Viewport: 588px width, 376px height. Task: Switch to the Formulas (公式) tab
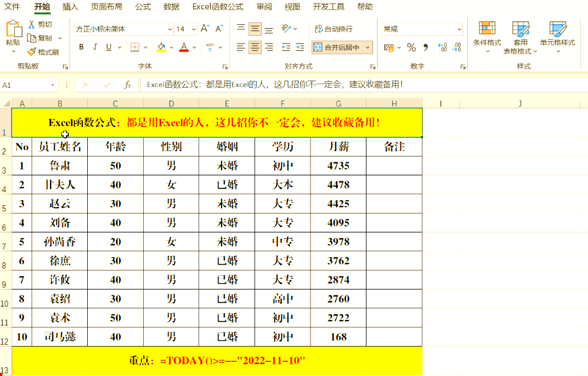click(143, 6)
